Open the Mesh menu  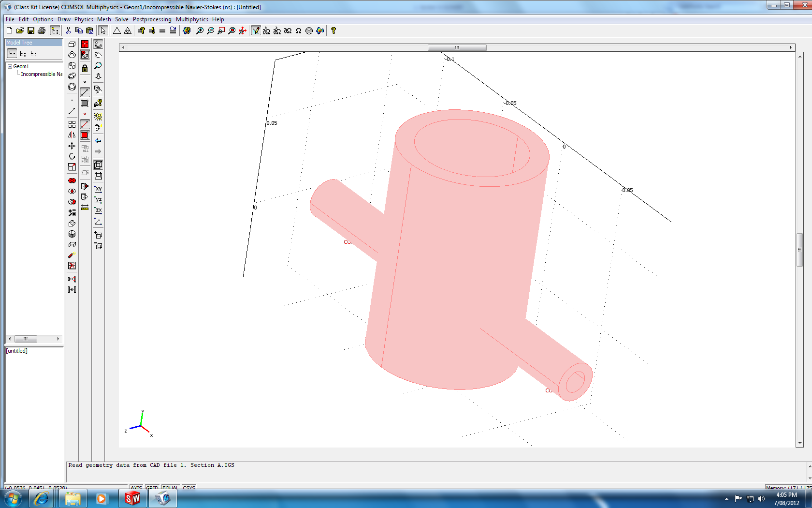coord(104,19)
